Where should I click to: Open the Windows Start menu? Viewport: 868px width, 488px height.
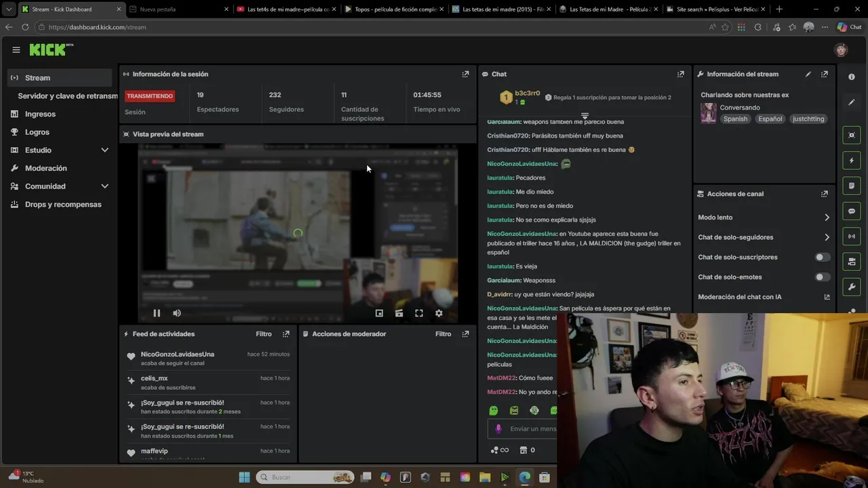tap(244, 477)
